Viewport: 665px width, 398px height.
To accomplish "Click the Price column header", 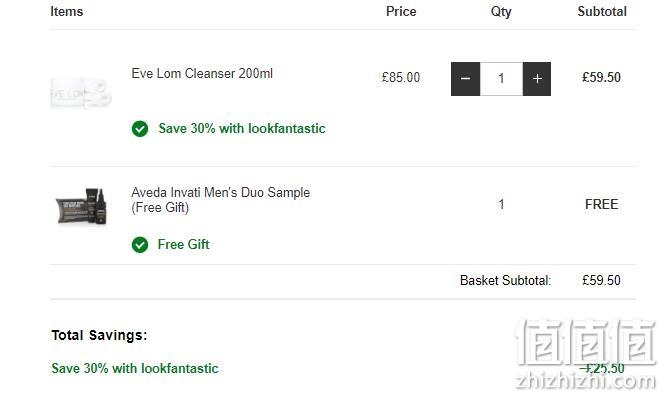I will coord(401,11).
